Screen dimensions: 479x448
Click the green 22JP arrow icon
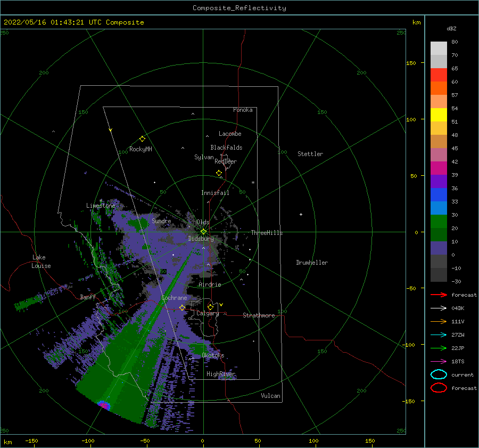439,348
